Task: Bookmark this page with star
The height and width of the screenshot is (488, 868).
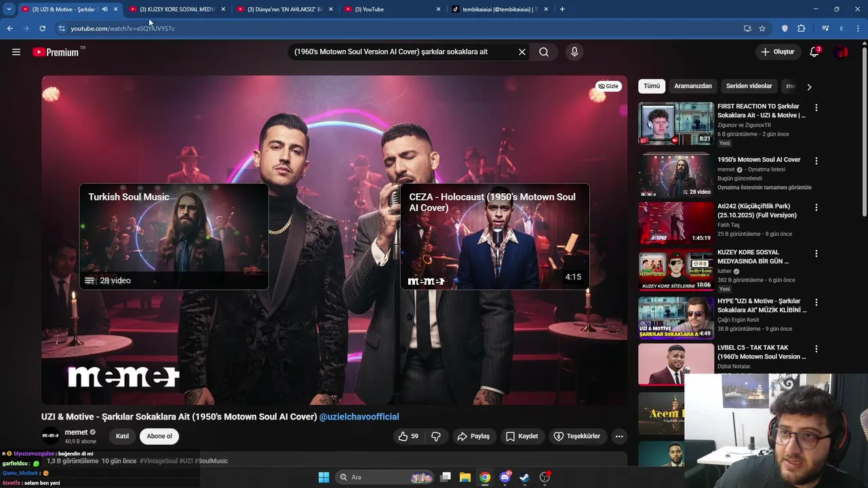Action: click(762, 28)
